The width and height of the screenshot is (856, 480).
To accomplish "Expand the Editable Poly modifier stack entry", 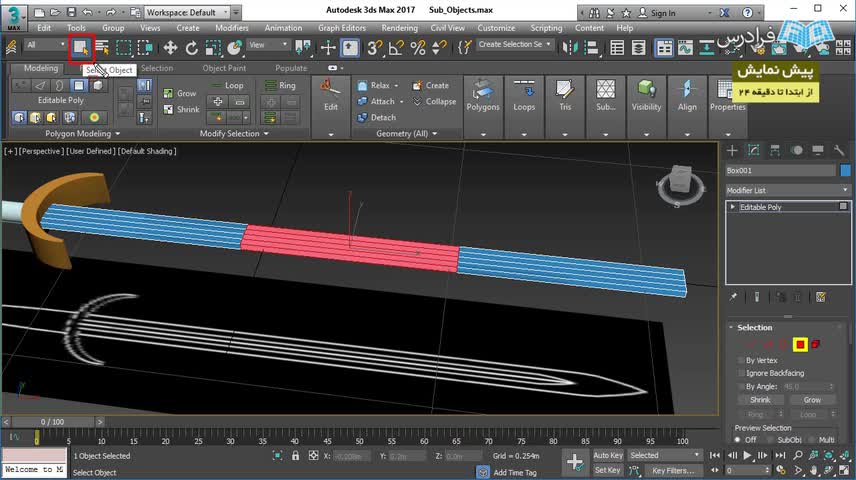I will pyautogui.click(x=733, y=207).
